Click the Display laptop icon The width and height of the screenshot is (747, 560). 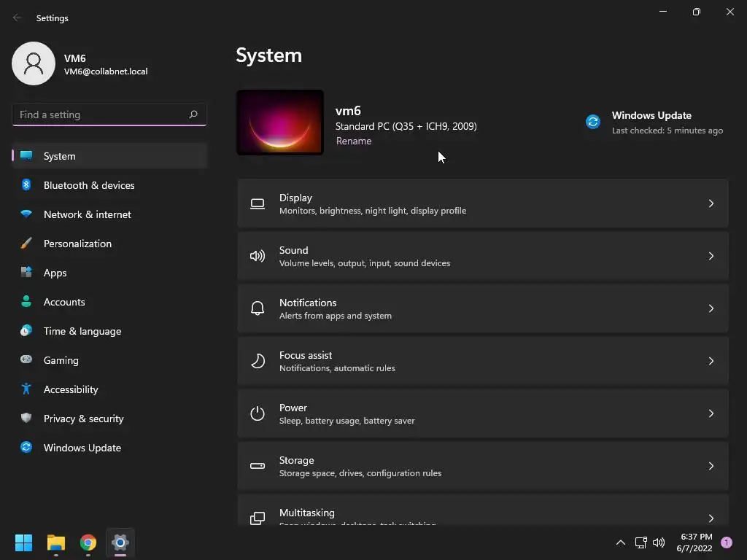(258, 204)
